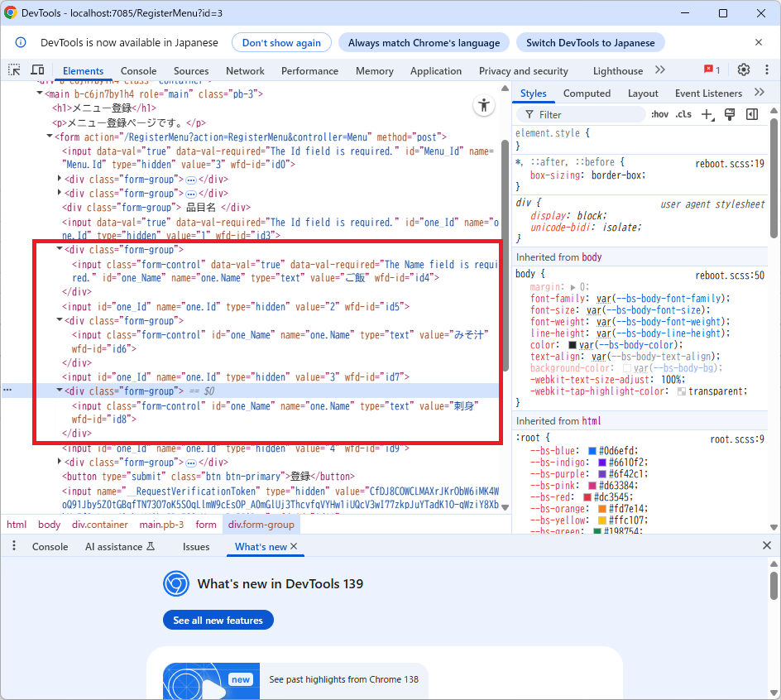Click Switch DevTools to Japanese button
The image size is (781, 700).
tap(590, 42)
